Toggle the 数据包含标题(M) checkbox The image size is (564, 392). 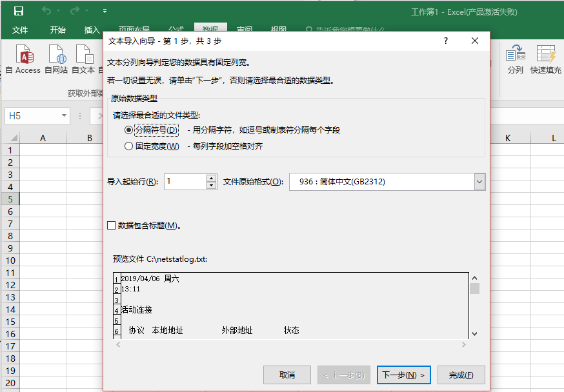112,225
